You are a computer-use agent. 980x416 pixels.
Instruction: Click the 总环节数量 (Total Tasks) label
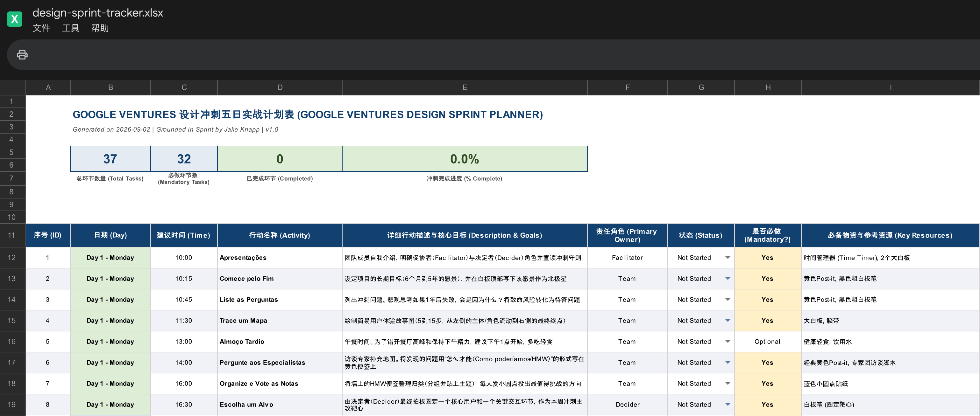tap(110, 178)
